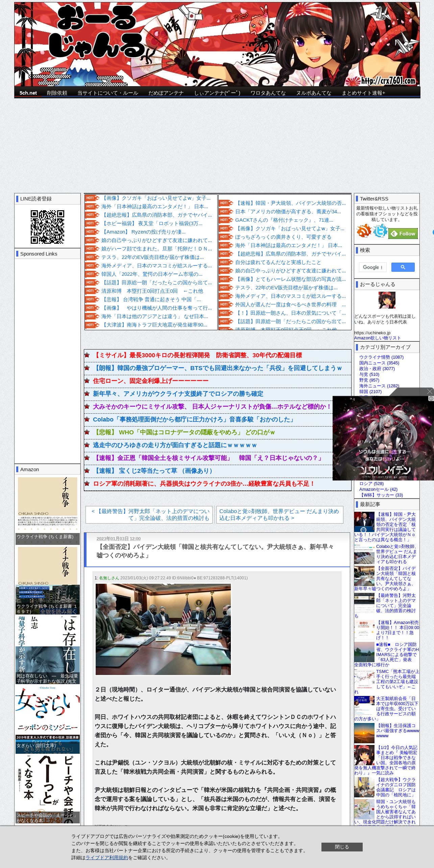This screenshot has height=868, width=434.
Task: Open the まとめサイト速報+ menu item
Action: (363, 93)
